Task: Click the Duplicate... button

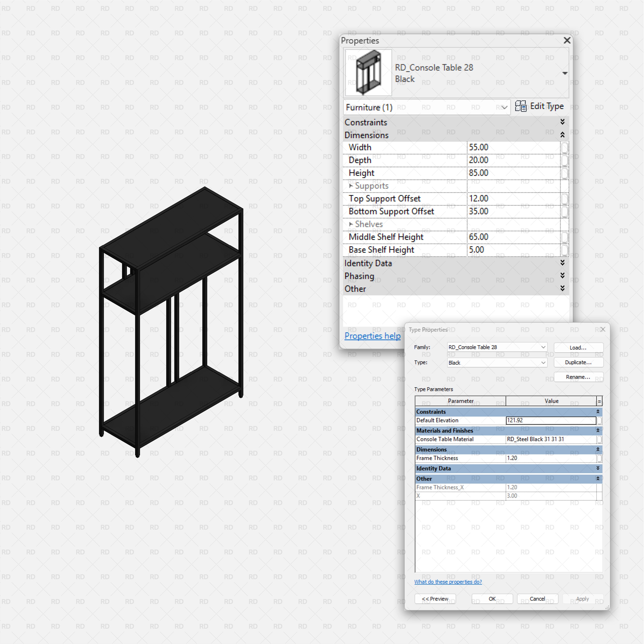Action: point(578,362)
